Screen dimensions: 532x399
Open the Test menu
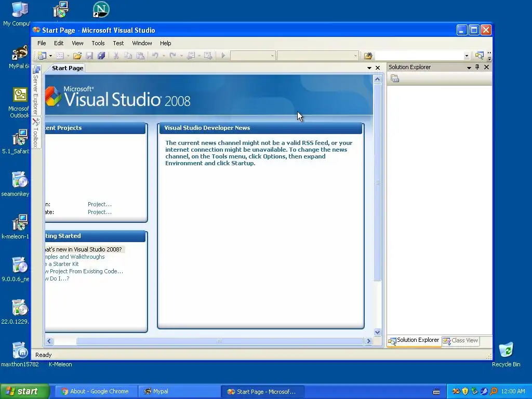pos(118,43)
